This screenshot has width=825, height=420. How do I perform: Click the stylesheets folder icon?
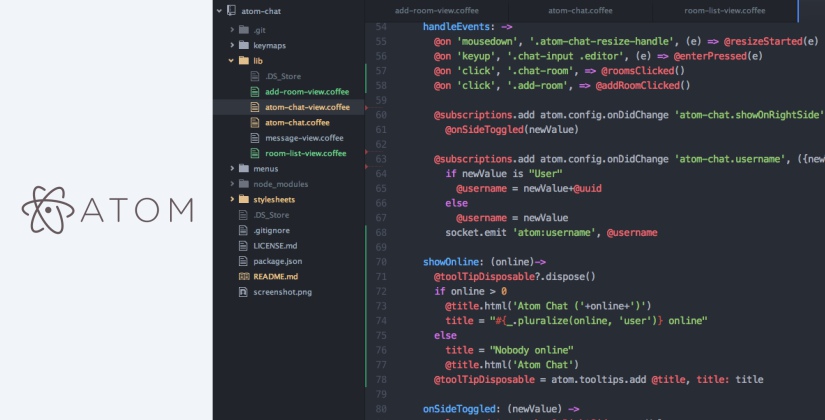pos(244,199)
